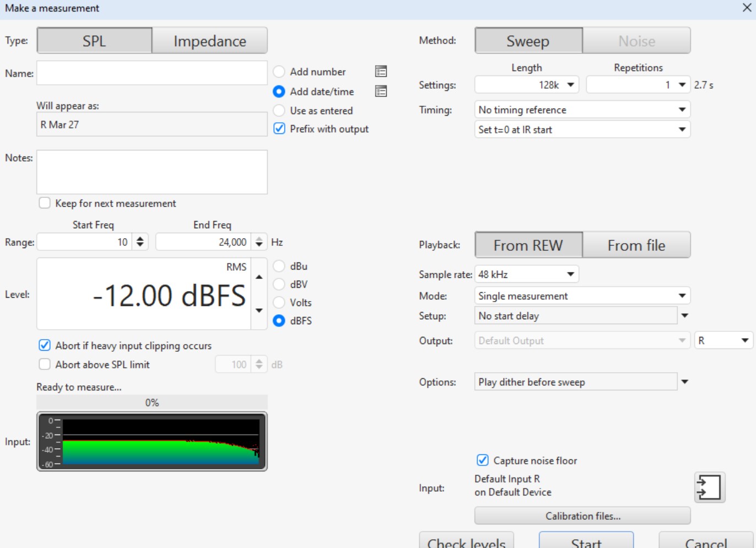Open the output channel R dropdown
This screenshot has height=548, width=756.
723,341
